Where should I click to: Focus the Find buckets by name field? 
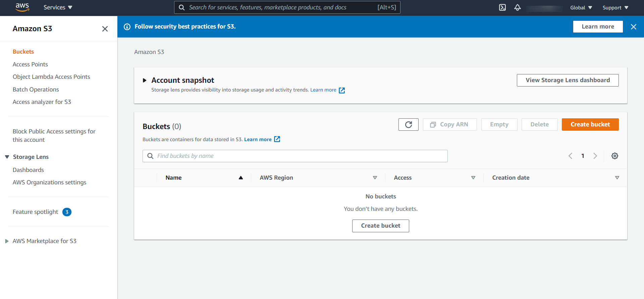295,156
